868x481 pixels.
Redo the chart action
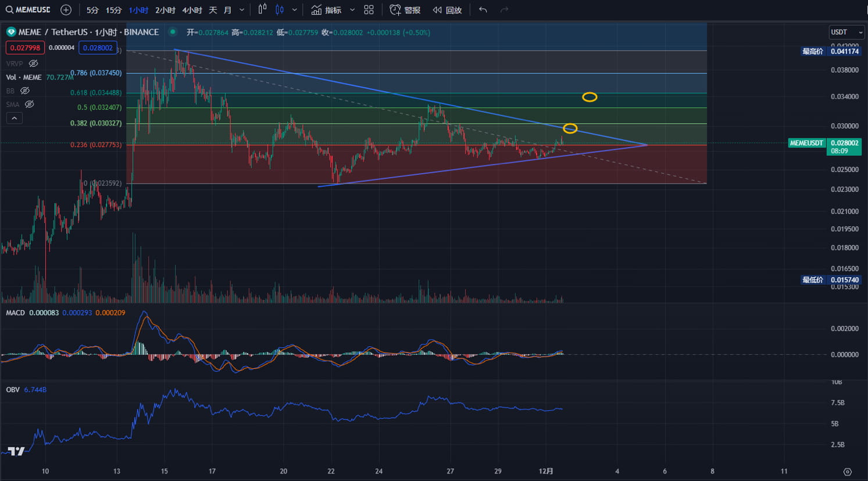[504, 10]
